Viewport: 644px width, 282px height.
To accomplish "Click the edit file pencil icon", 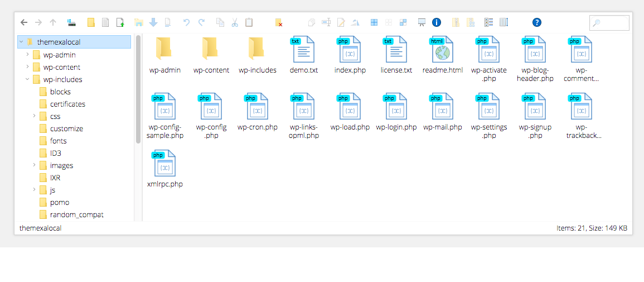I will coord(341,22).
